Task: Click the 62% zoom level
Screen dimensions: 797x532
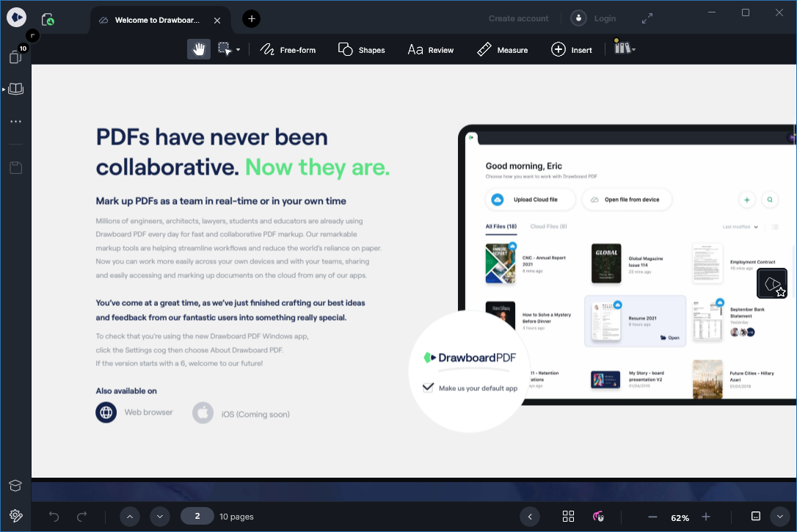Action: (680, 518)
